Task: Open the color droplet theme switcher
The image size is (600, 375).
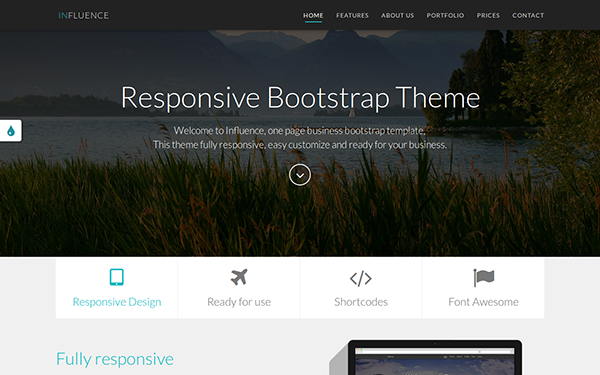Action: click(x=11, y=130)
